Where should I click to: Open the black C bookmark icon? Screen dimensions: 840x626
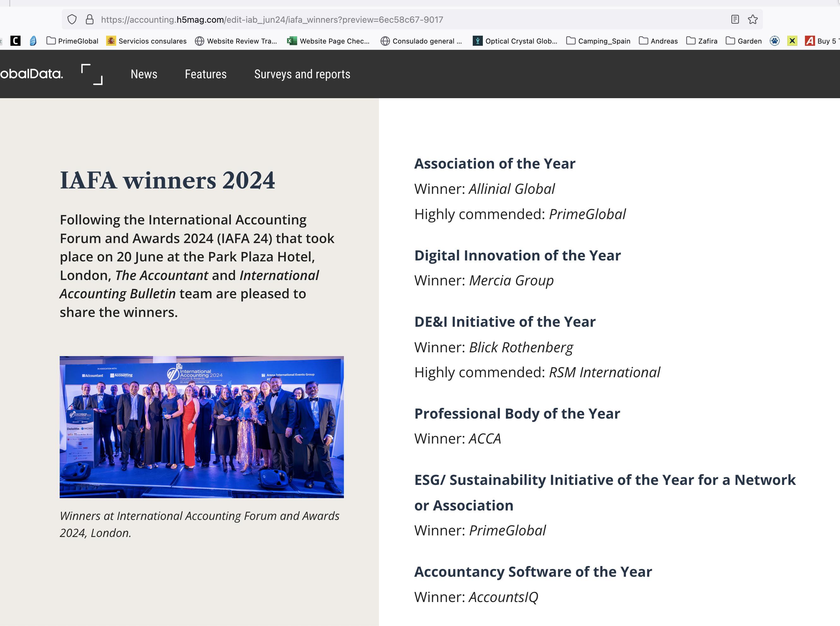coord(15,41)
